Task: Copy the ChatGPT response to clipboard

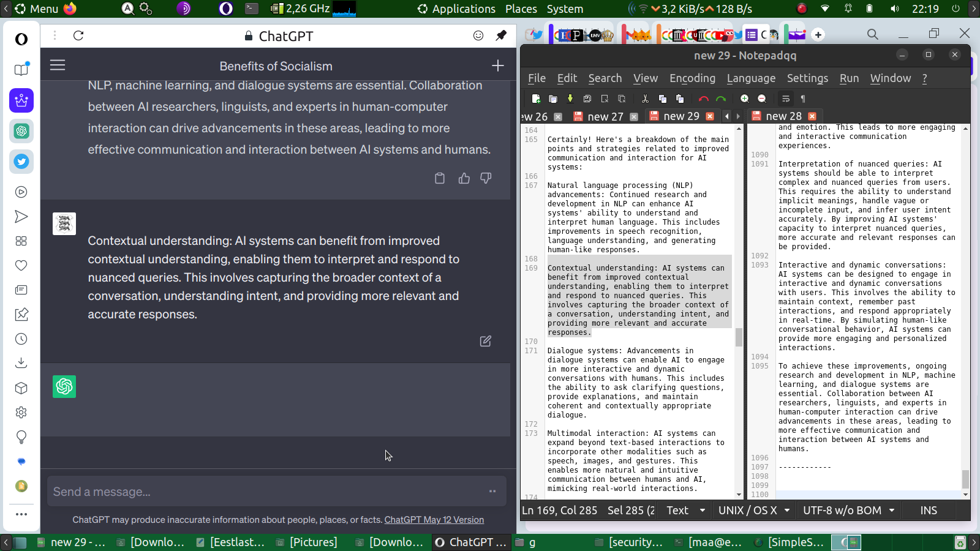Action: (x=440, y=178)
